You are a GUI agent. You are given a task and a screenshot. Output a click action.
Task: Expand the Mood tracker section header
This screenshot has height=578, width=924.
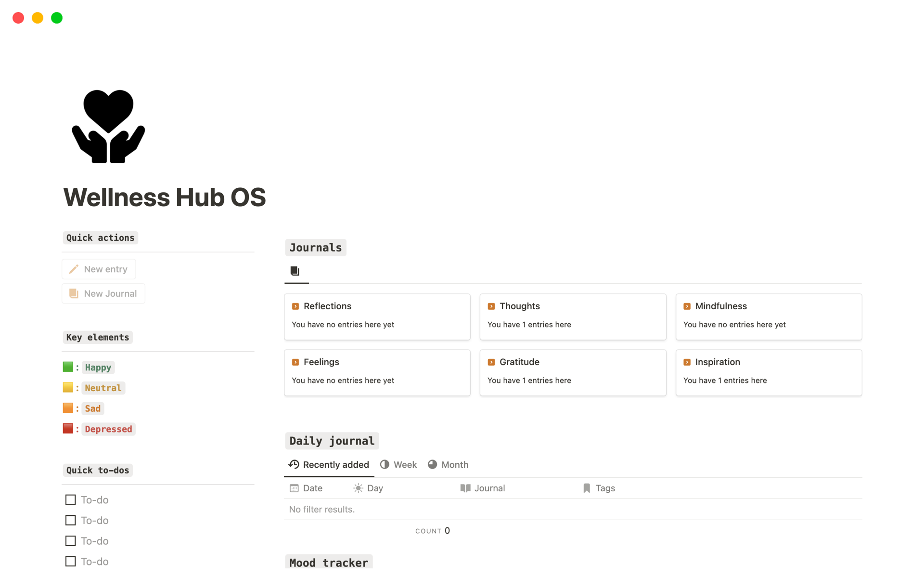[327, 563]
